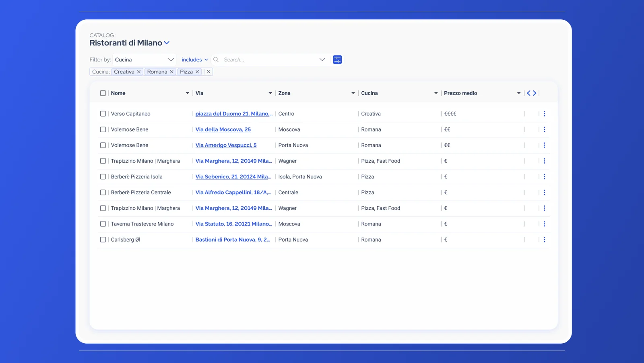The width and height of the screenshot is (644, 363).
Task: Open row menu for Carlsberg Øl
Action: (544, 240)
